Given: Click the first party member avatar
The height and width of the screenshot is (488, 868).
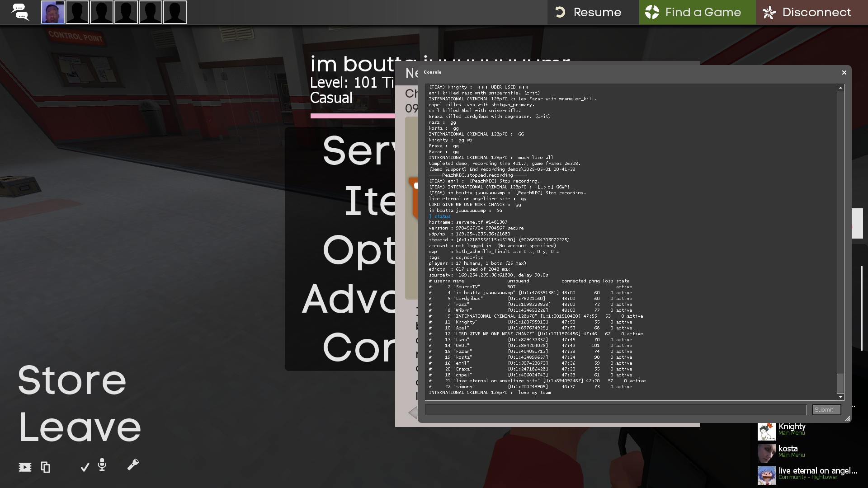Looking at the screenshot, I should (53, 12).
